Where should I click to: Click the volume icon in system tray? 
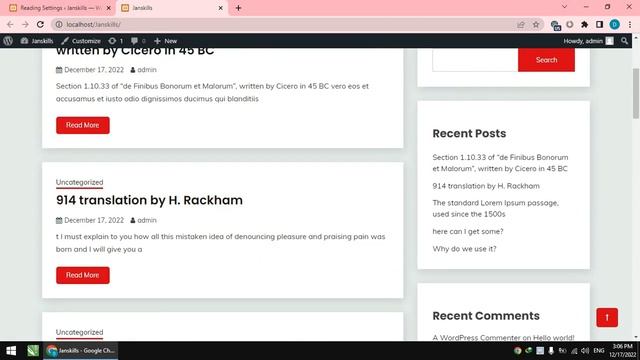tap(585, 351)
